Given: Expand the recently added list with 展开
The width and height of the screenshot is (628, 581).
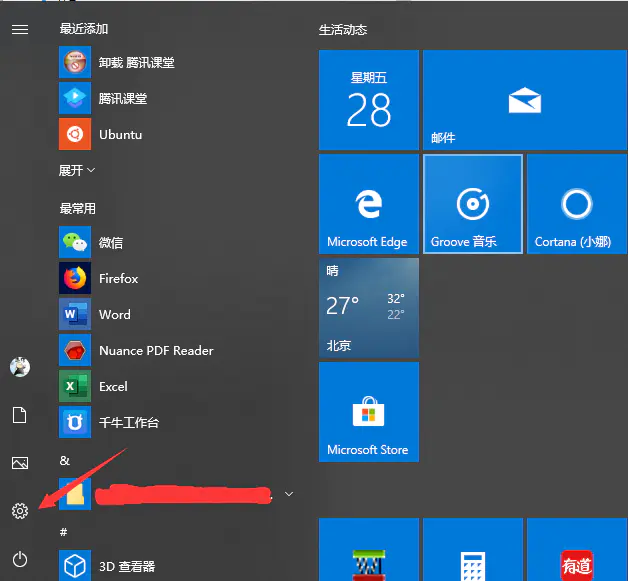Looking at the screenshot, I should tap(76, 171).
